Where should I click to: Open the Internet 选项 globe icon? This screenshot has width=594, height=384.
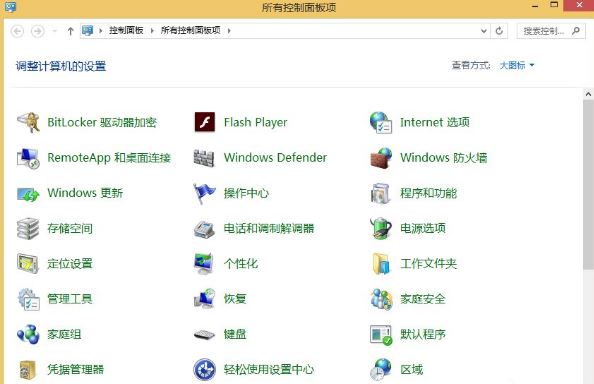point(381,122)
